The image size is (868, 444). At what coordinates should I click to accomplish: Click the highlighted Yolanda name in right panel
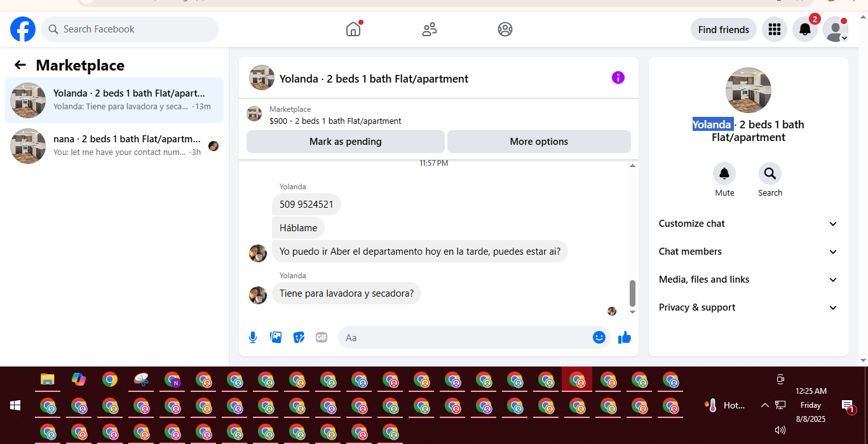tap(712, 124)
